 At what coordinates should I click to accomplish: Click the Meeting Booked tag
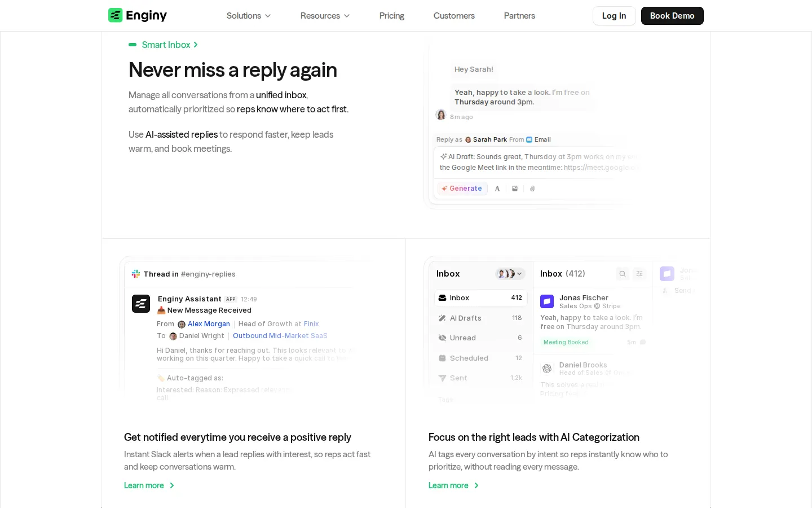(566, 342)
